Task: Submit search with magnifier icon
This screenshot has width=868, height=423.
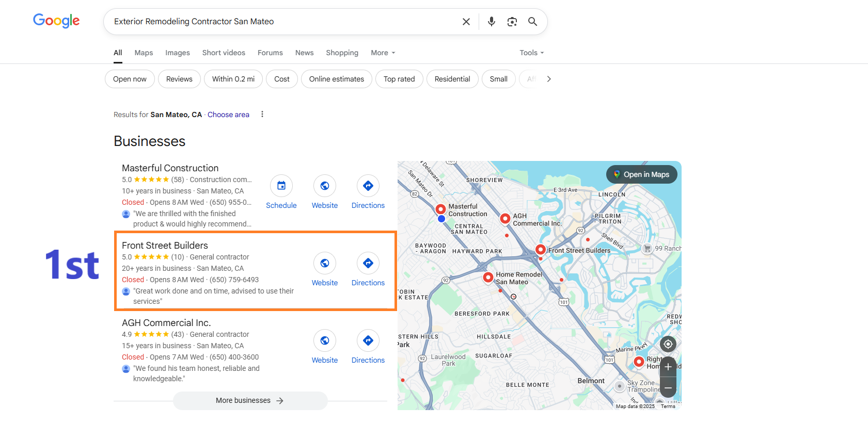Action: coord(533,22)
